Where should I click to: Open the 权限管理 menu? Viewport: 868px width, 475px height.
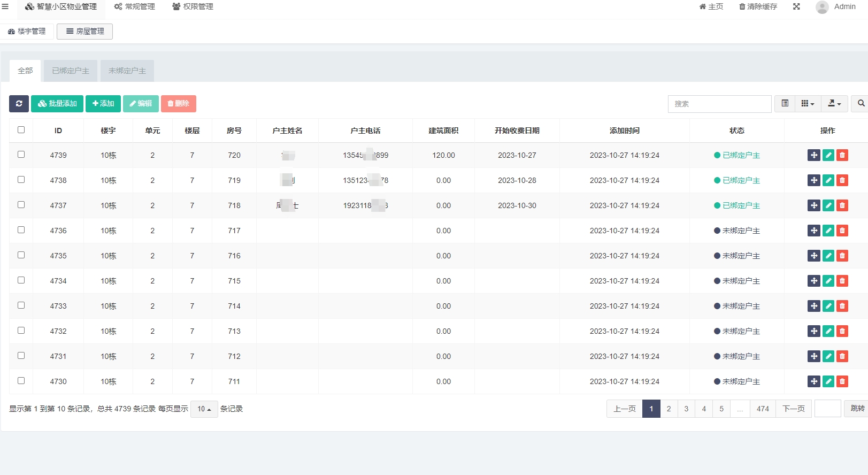click(x=193, y=6)
